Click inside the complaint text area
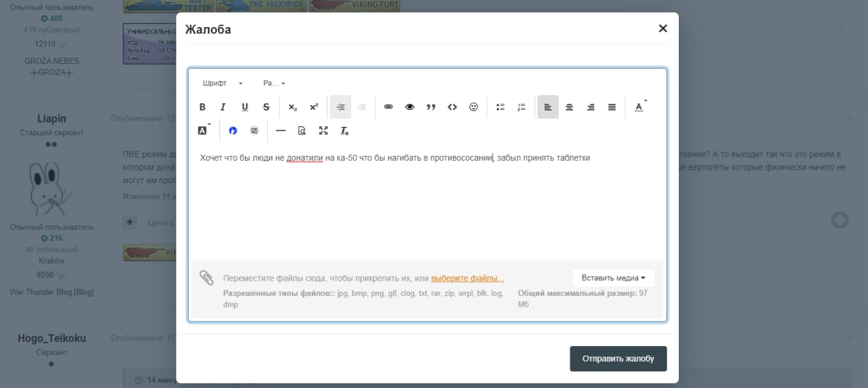Image resolution: width=868 pixels, height=388 pixels. point(427,203)
